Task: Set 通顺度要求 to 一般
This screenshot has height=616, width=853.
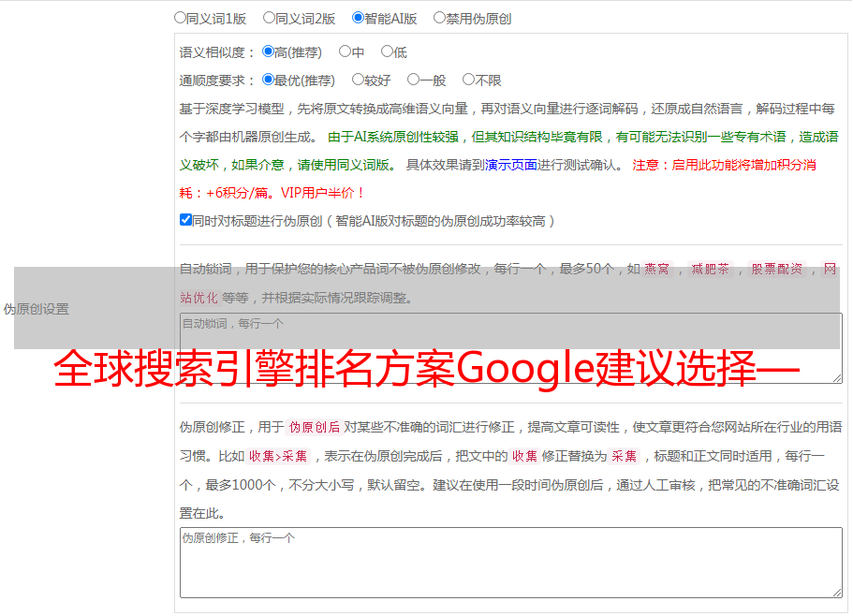Action: coord(414,80)
